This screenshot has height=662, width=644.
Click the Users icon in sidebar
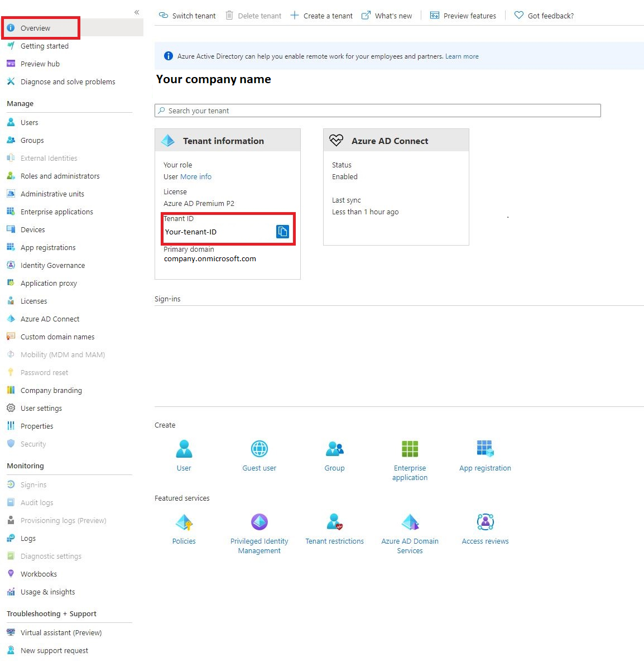11,122
